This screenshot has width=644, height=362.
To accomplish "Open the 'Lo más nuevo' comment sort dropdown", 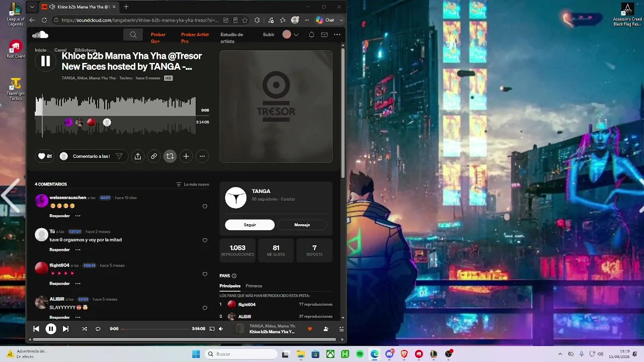I will click(x=193, y=185).
